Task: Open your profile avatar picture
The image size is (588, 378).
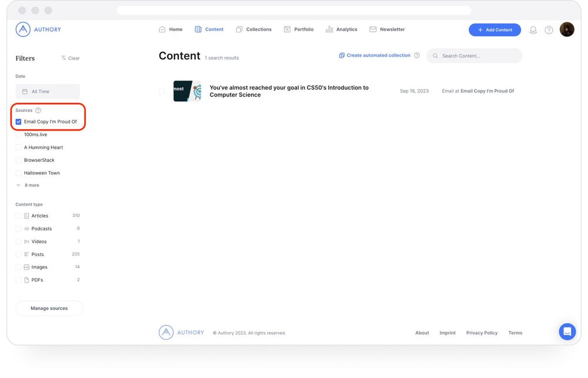Action: [566, 29]
